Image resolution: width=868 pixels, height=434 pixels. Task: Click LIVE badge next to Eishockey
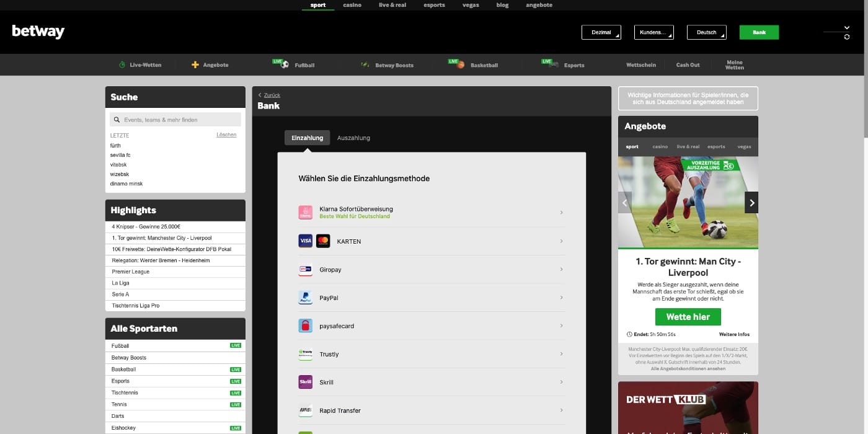[x=236, y=428]
